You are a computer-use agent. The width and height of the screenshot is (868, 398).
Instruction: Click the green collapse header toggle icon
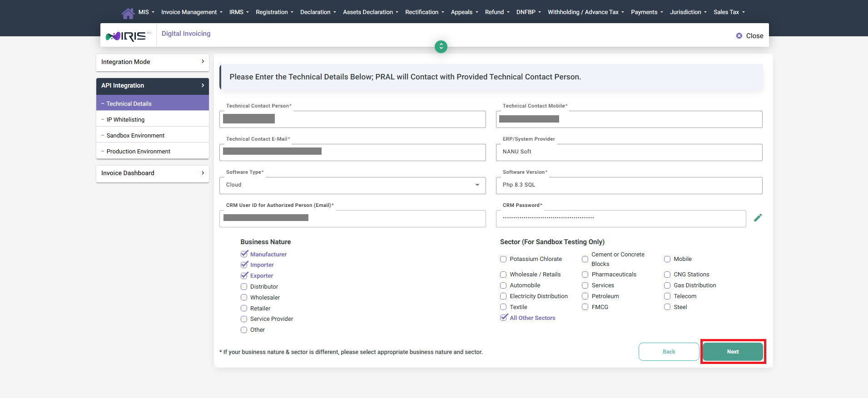[x=441, y=47]
